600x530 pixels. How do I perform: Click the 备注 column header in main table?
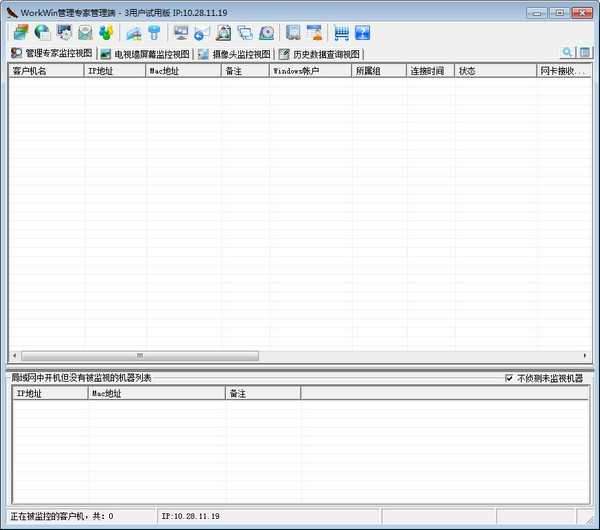(x=245, y=71)
